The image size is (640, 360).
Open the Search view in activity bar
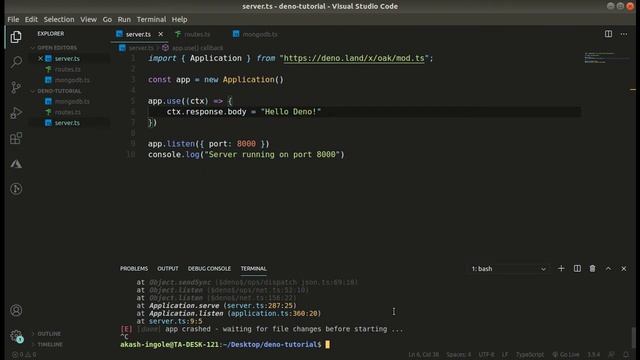tap(16, 62)
